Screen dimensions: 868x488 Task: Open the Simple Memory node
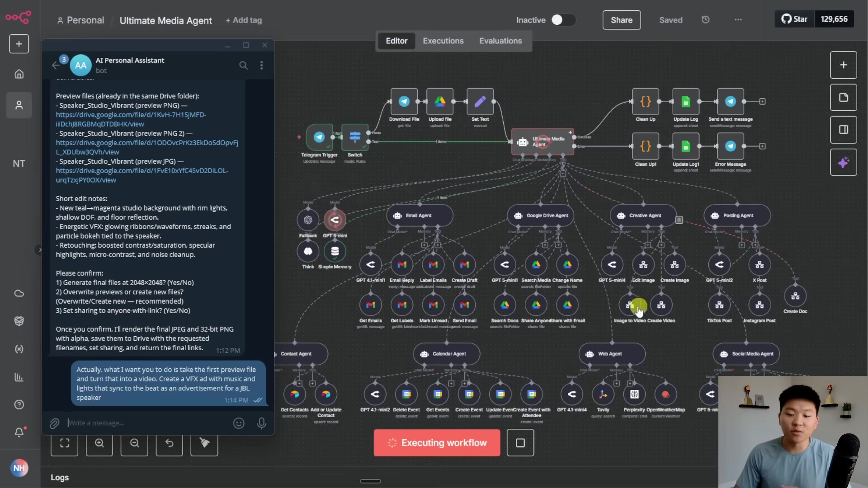tap(335, 251)
